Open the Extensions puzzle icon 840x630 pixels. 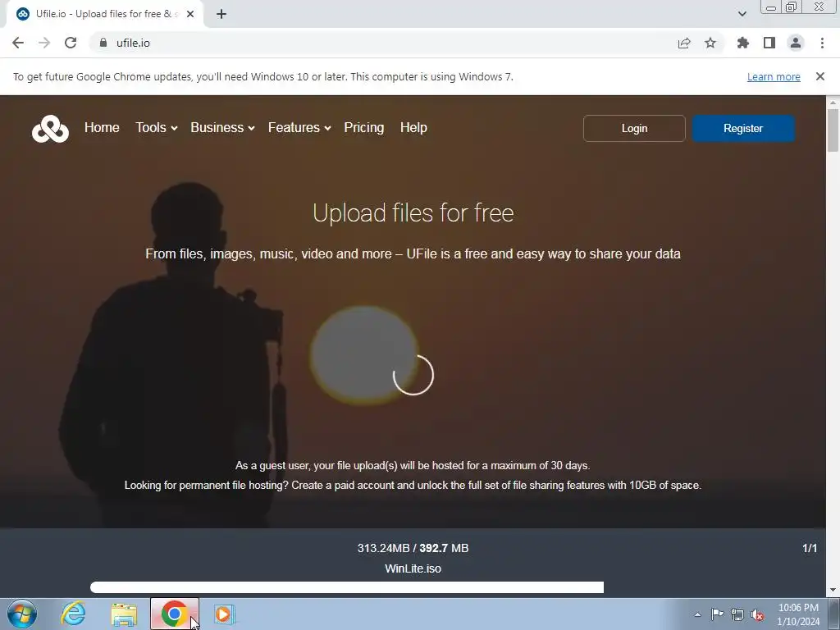(743, 43)
